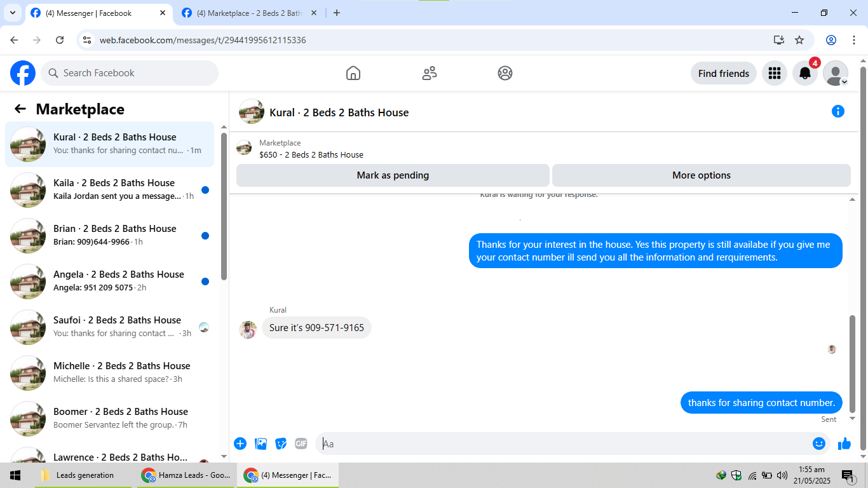The height and width of the screenshot is (488, 868).
Task: Send a thumbs-up like
Action: tap(844, 444)
